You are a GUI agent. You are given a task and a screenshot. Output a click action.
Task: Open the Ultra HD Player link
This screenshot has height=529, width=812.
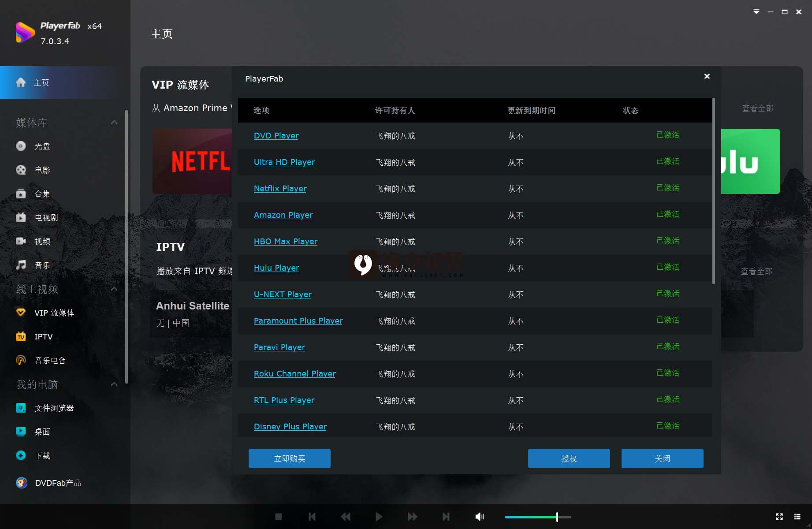[x=284, y=162]
